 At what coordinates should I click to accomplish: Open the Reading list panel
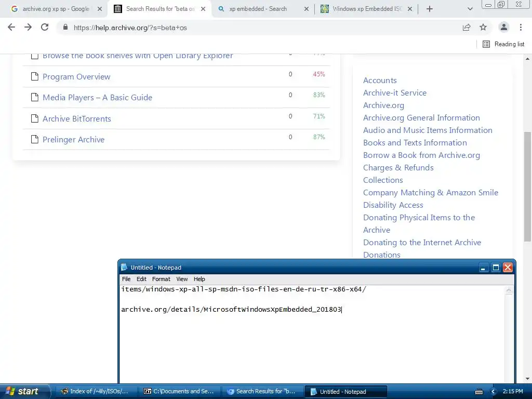503,44
